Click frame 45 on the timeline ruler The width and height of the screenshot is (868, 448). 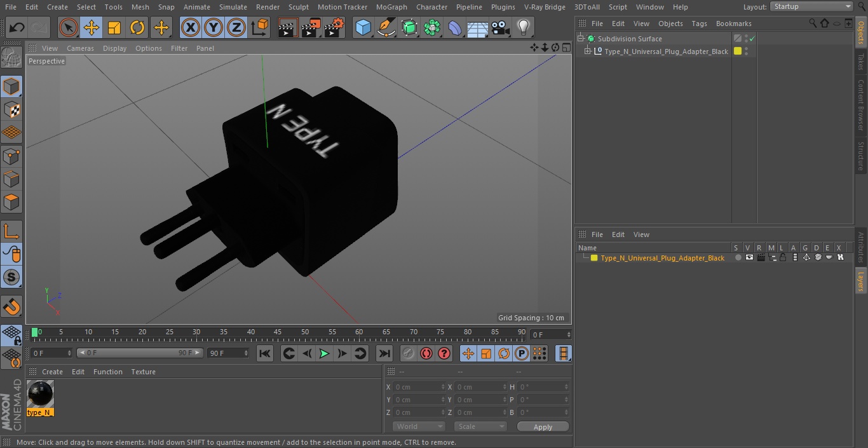click(x=278, y=332)
